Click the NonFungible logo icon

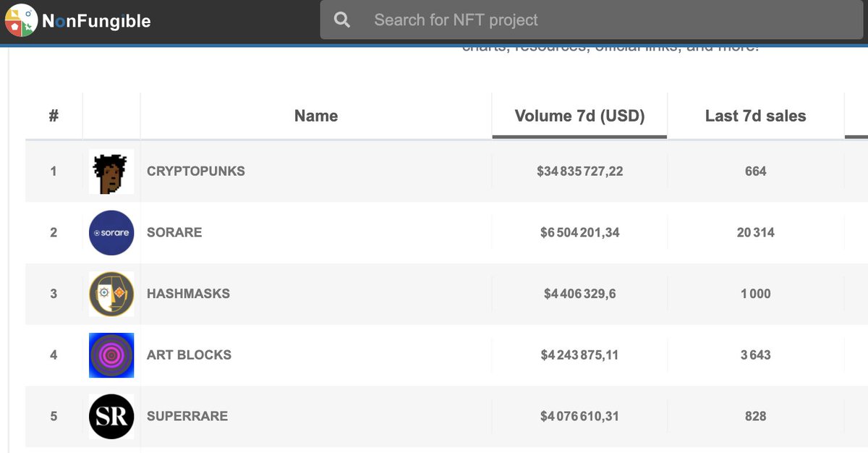[x=20, y=20]
